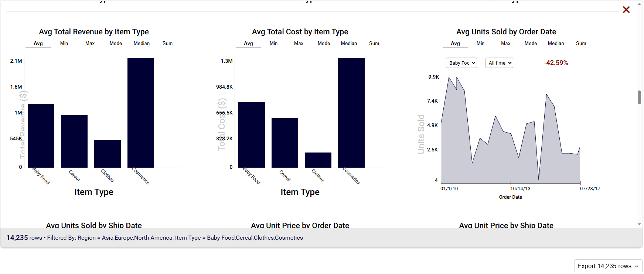Click the filter summary text at bottom
644x274 pixels.
(155, 237)
